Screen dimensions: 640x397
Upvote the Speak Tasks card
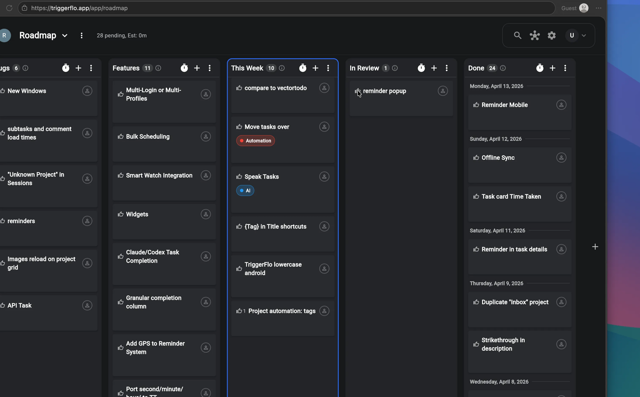click(x=239, y=177)
